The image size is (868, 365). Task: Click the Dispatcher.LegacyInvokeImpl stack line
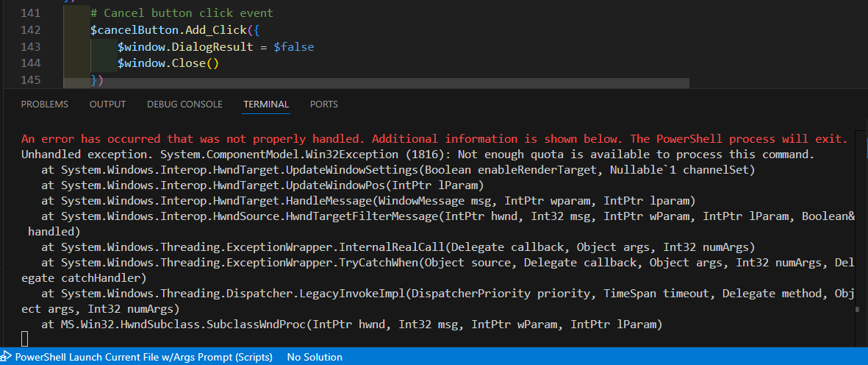[439, 301]
